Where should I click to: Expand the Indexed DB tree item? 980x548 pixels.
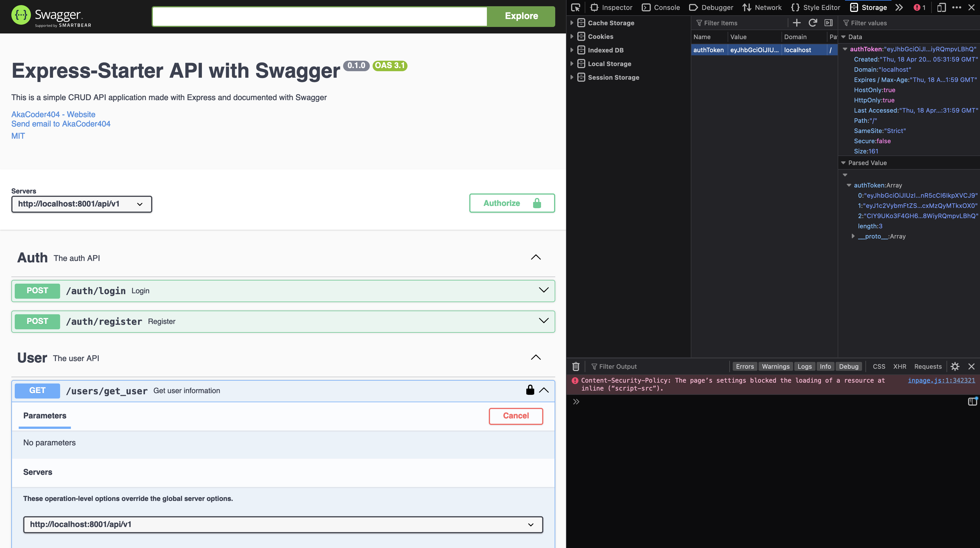[x=571, y=50]
